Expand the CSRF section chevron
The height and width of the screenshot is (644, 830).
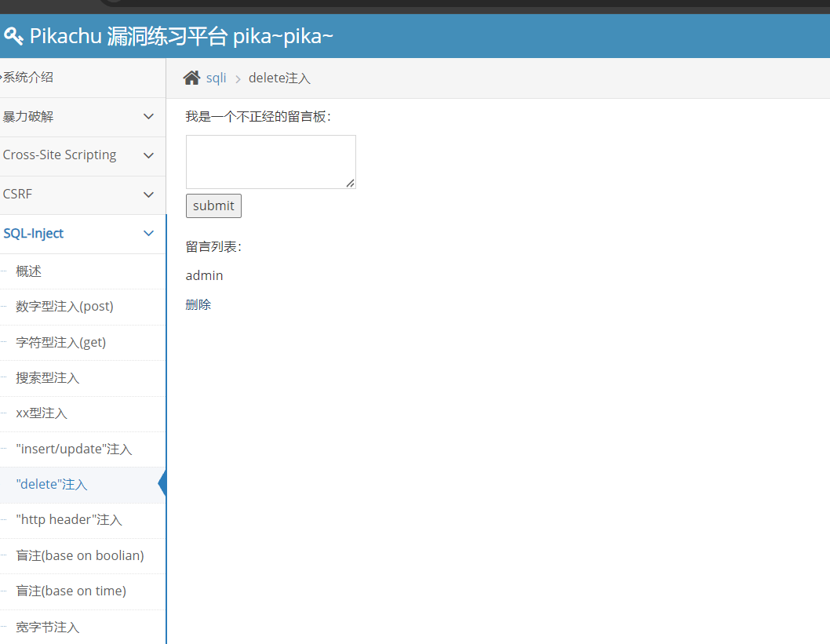pos(149,195)
